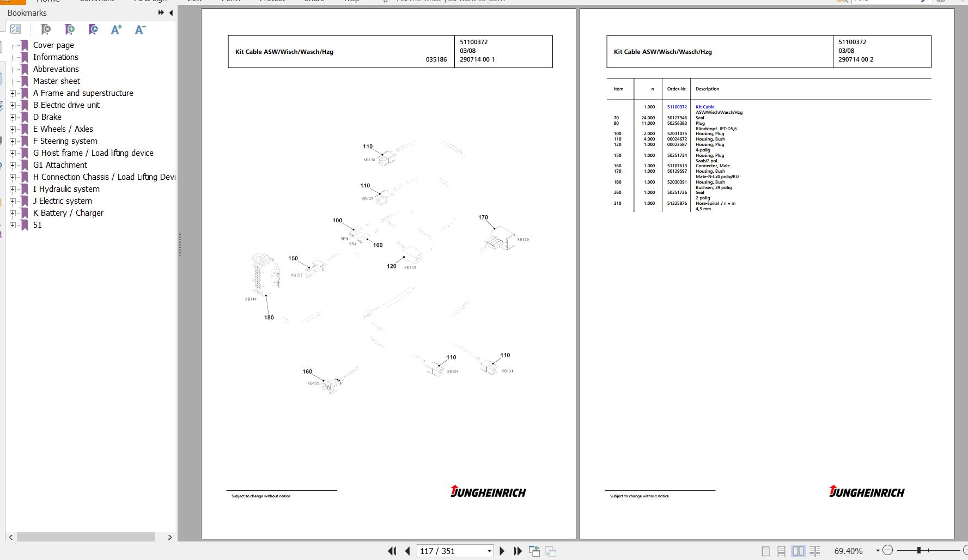Image resolution: width=968 pixels, height=560 pixels.
Task: Click order number 50127946 cell
Action: point(677,118)
